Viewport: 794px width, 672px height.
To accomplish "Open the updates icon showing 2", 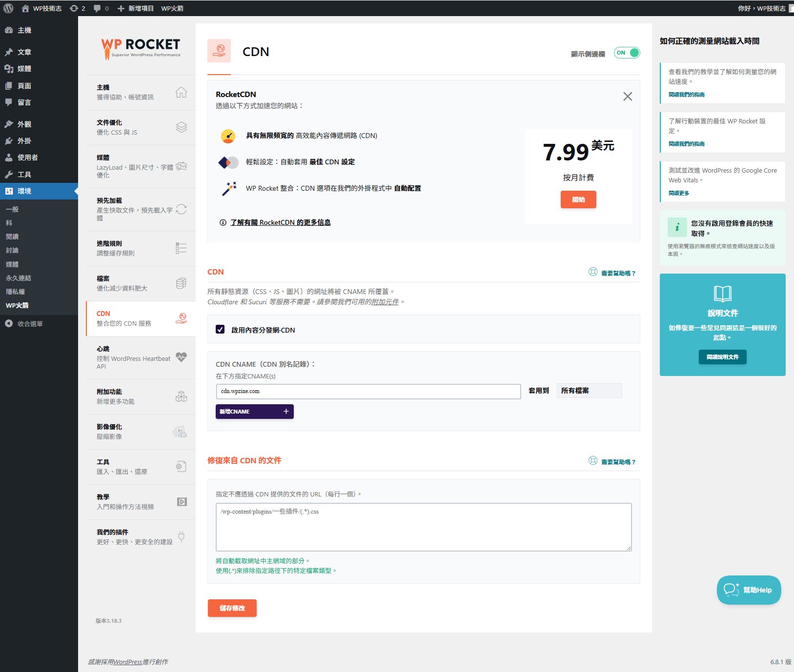I will 77,8.
